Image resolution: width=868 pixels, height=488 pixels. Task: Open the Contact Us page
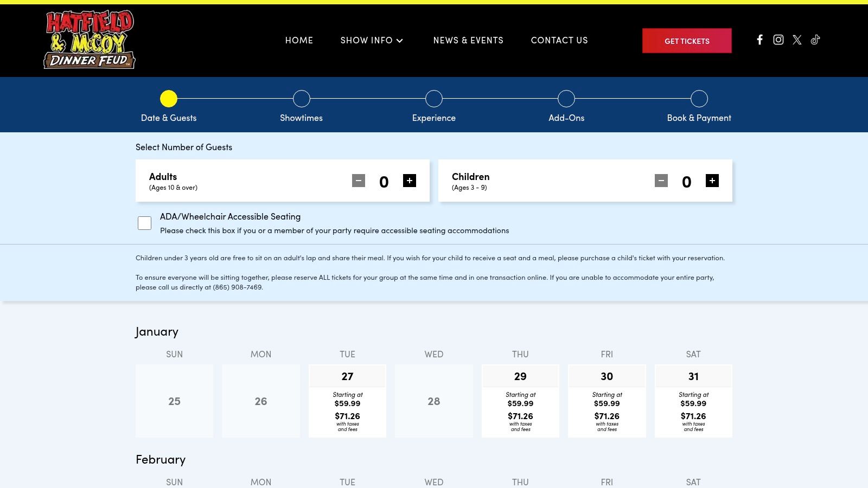(x=559, y=40)
